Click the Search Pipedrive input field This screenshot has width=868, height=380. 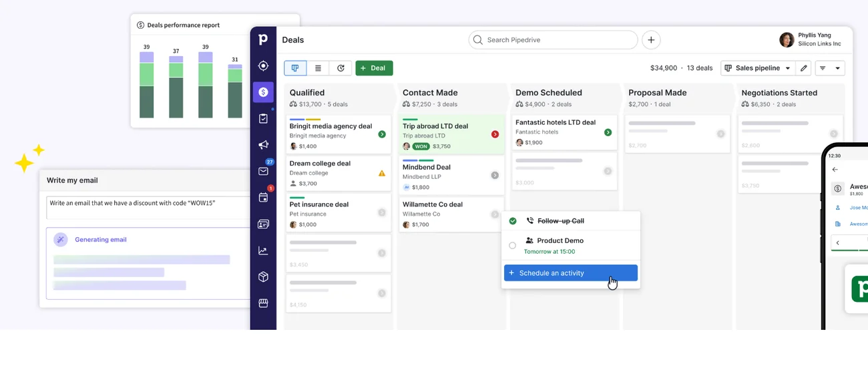coord(554,40)
